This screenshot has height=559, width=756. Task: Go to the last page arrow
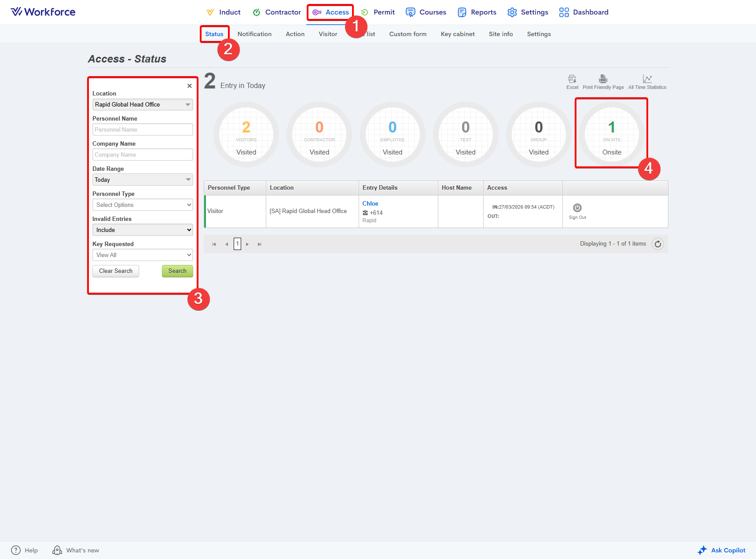[x=260, y=244]
